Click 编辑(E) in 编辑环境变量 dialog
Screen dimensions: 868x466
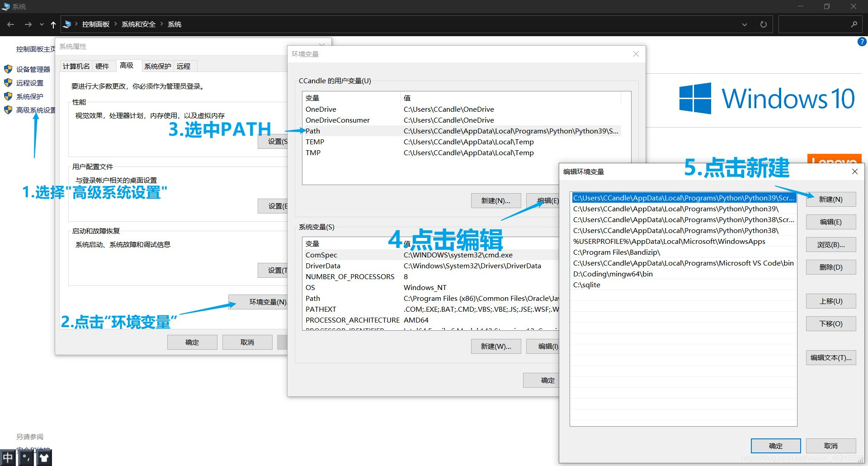831,222
